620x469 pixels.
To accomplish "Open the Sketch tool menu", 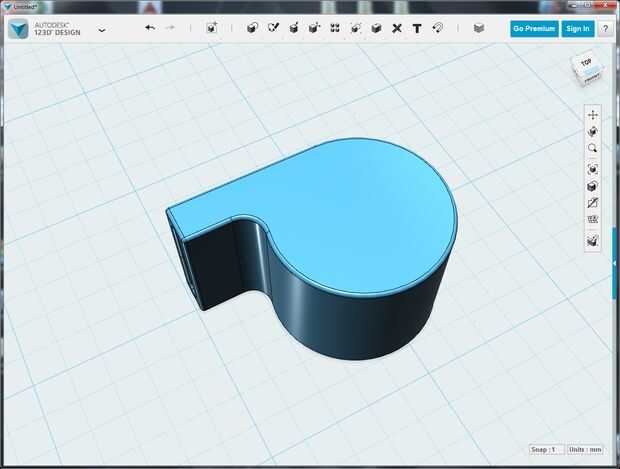I will pyautogui.click(x=273, y=28).
